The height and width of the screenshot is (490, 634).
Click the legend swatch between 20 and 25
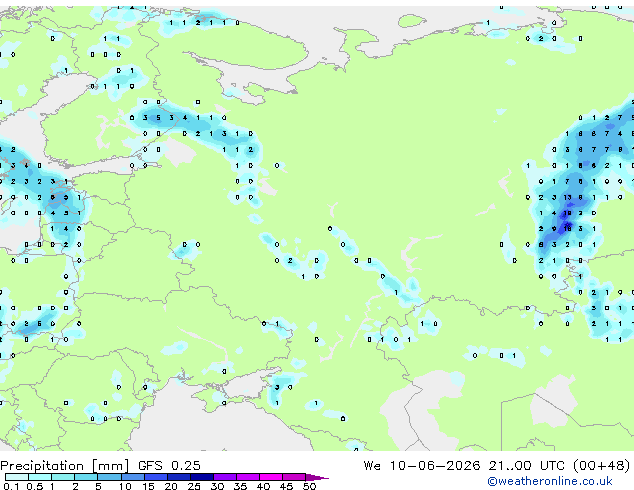pyautogui.click(x=179, y=477)
